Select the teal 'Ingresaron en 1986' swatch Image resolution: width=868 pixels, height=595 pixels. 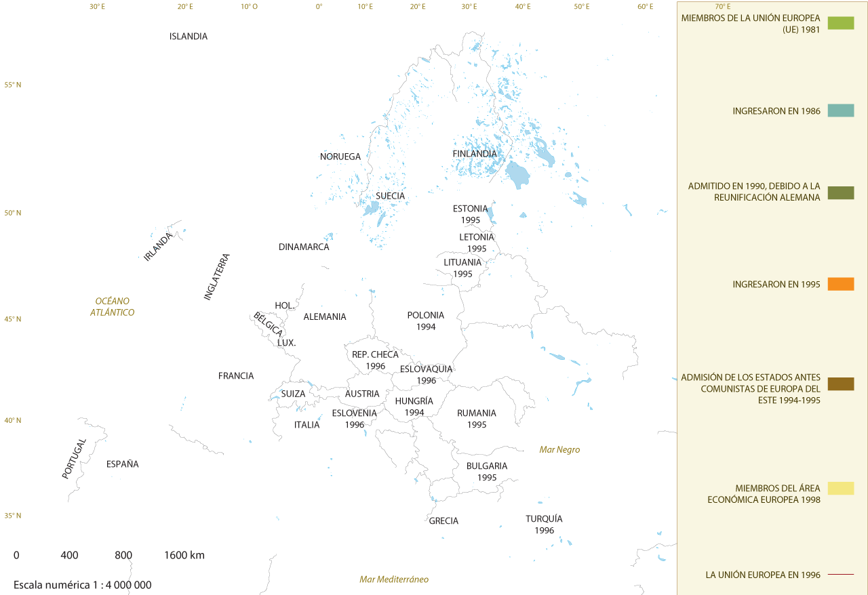coord(840,110)
